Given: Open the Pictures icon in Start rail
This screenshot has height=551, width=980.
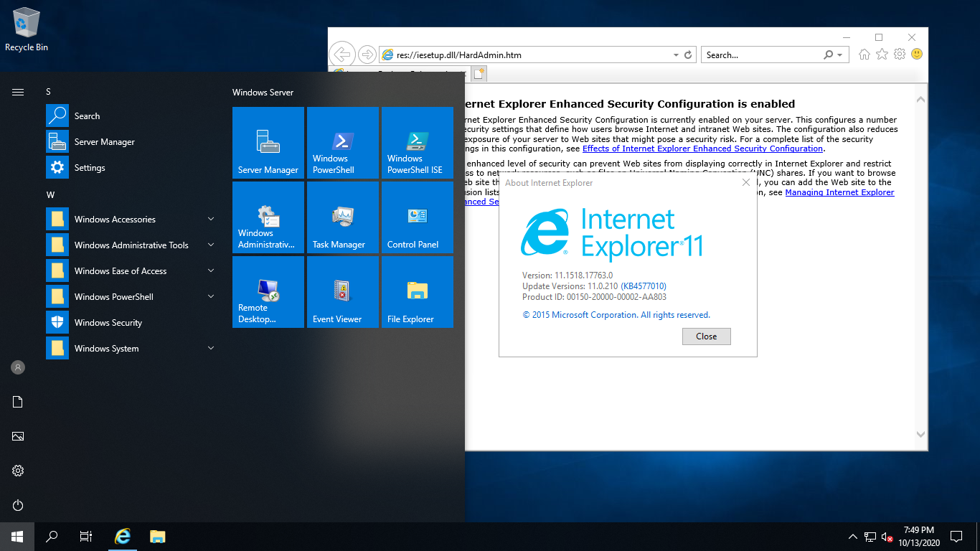Looking at the screenshot, I should (18, 436).
